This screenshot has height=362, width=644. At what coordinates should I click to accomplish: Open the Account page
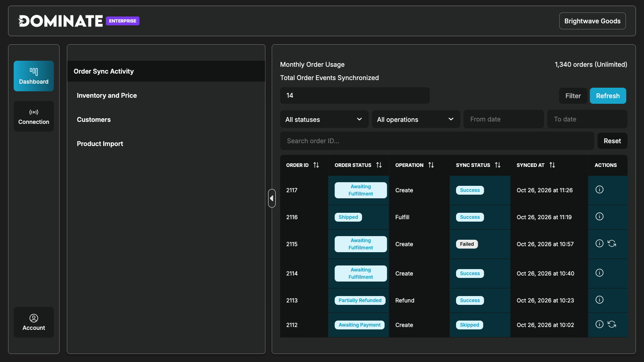[x=34, y=322]
